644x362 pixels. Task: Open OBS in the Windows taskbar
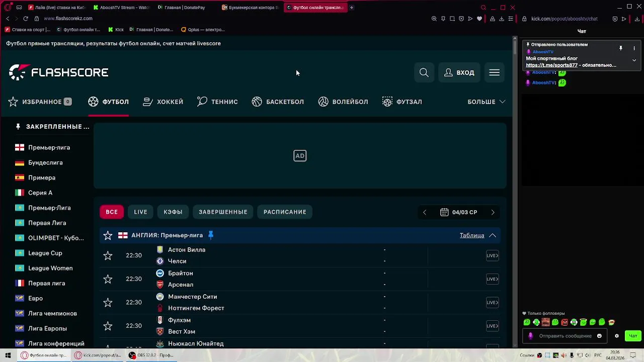pos(152,355)
